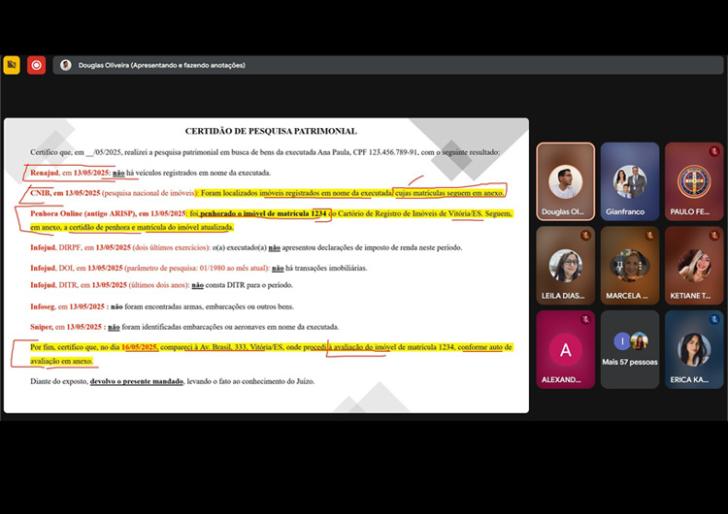This screenshot has width=728, height=514.
Task: Select the Gianfranco participant tile
Action: (630, 181)
